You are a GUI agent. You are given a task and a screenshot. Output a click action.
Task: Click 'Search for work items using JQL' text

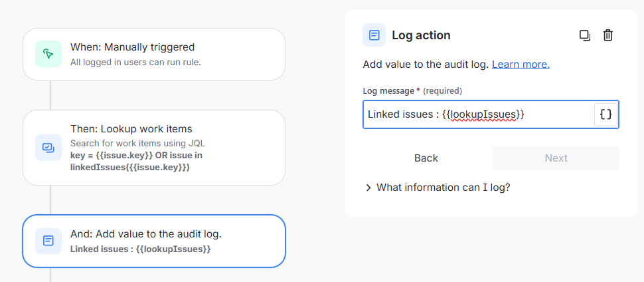(137, 143)
